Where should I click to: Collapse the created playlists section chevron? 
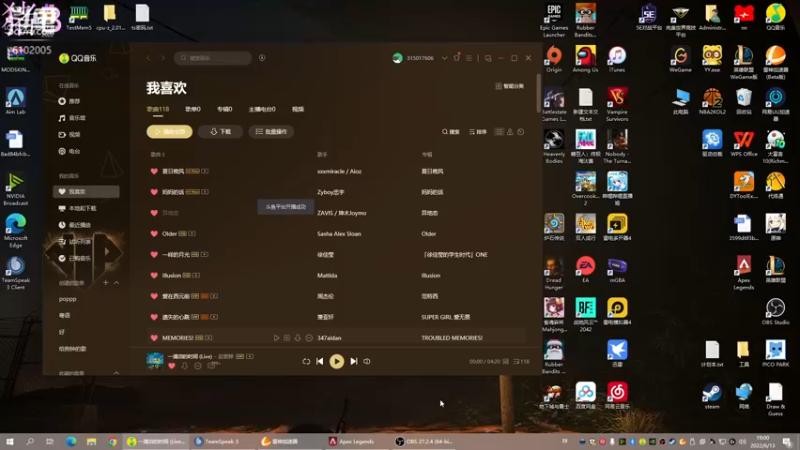click(x=116, y=283)
